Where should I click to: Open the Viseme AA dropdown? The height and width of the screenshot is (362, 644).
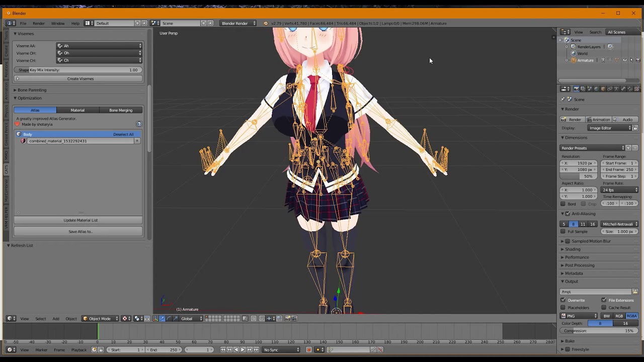tap(100, 46)
